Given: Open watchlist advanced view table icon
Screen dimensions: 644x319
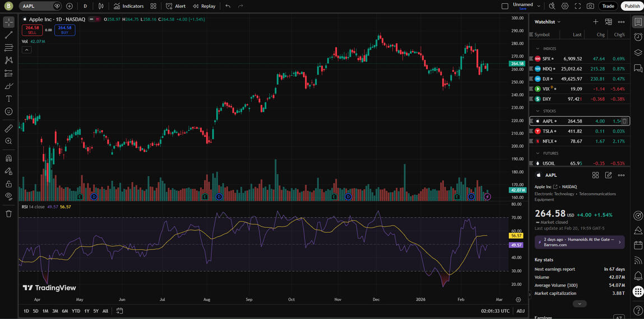Looking at the screenshot, I should (x=608, y=22).
